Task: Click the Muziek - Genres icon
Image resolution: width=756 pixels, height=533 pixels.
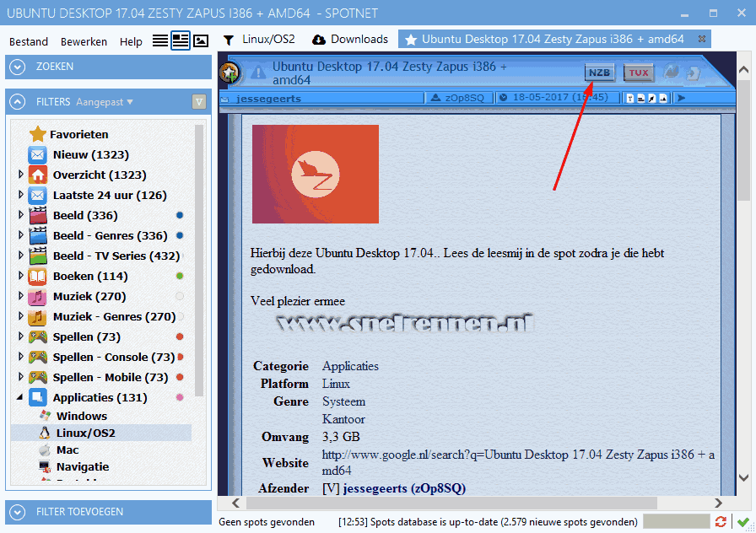Action: coord(38,316)
